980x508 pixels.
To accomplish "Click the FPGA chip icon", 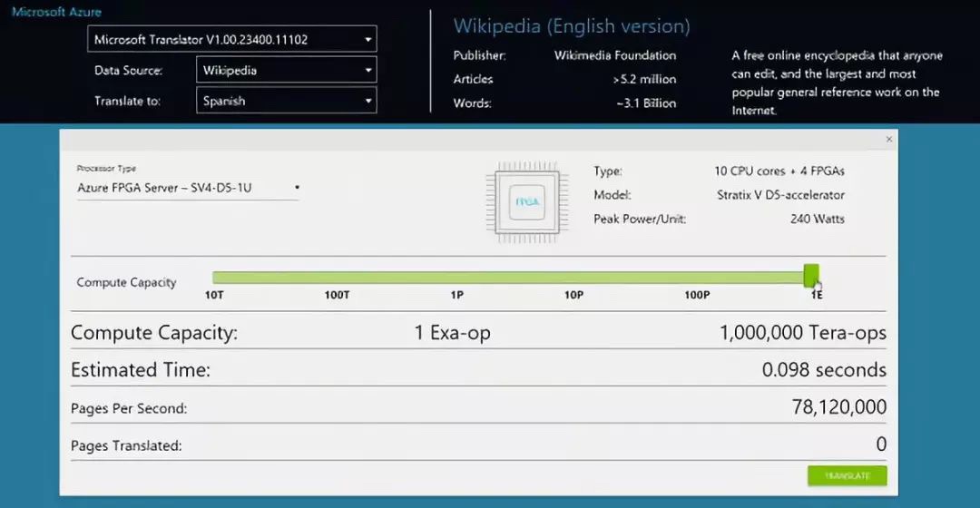I will click(x=527, y=201).
